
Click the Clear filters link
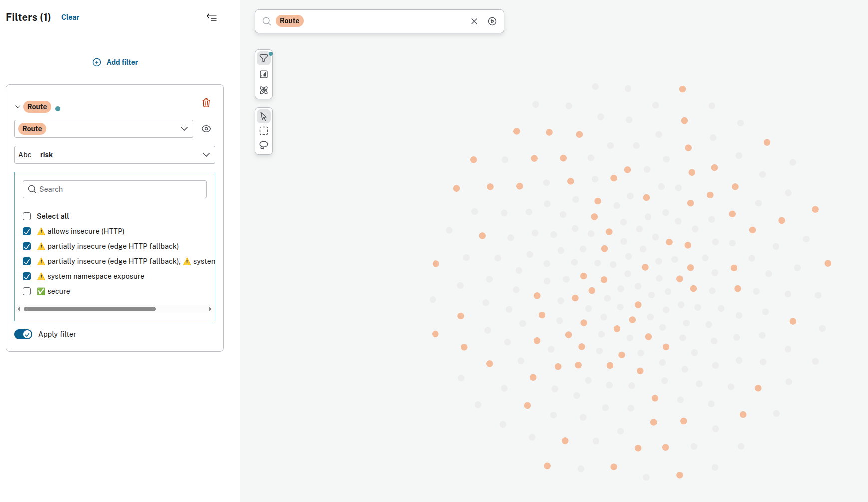70,17
